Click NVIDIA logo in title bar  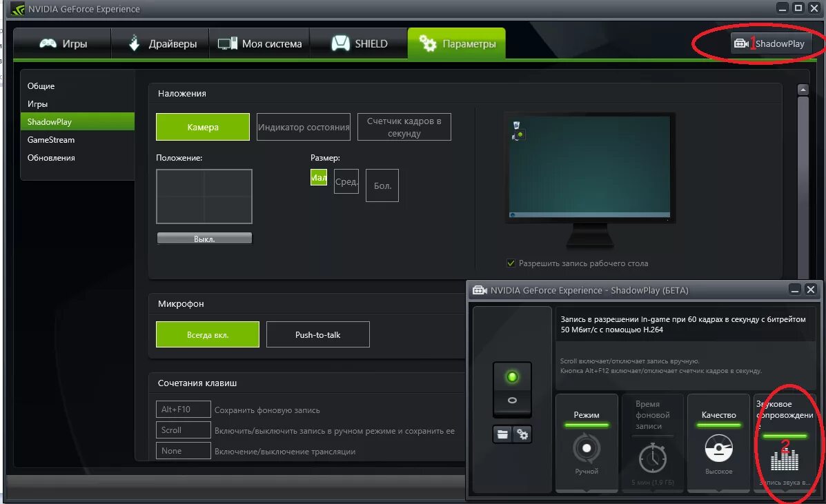(x=18, y=9)
